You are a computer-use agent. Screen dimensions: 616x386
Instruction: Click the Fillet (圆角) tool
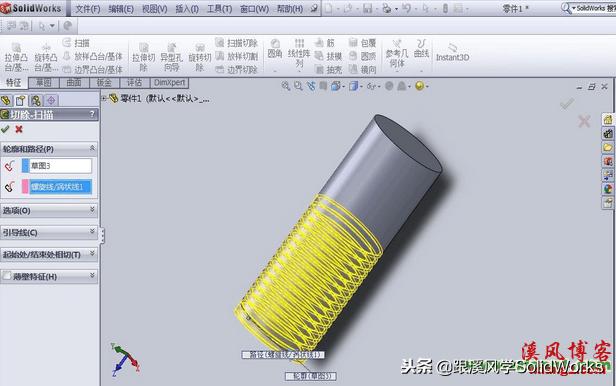point(275,50)
